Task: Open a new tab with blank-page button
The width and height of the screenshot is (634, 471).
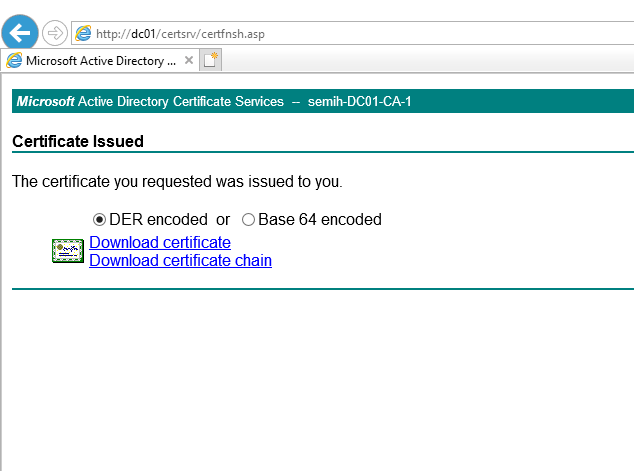Action: tap(210, 60)
